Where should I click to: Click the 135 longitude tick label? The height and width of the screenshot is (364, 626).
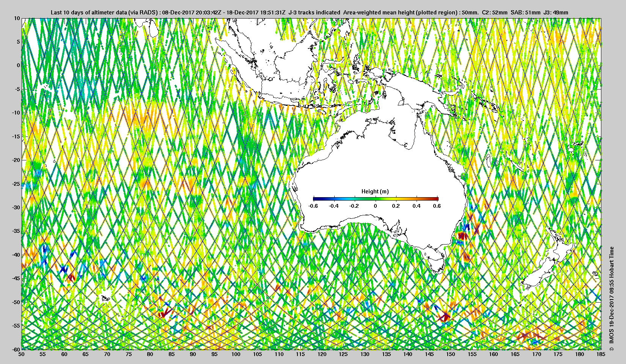[386, 355]
